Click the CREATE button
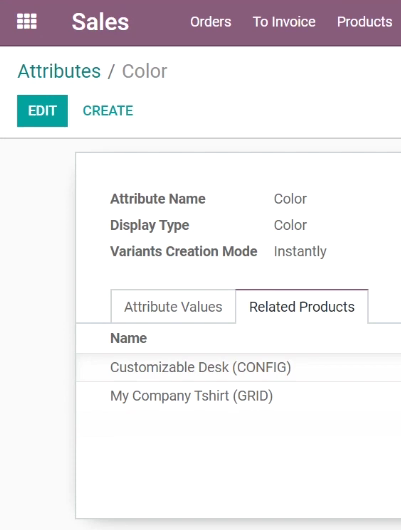 [x=108, y=111]
